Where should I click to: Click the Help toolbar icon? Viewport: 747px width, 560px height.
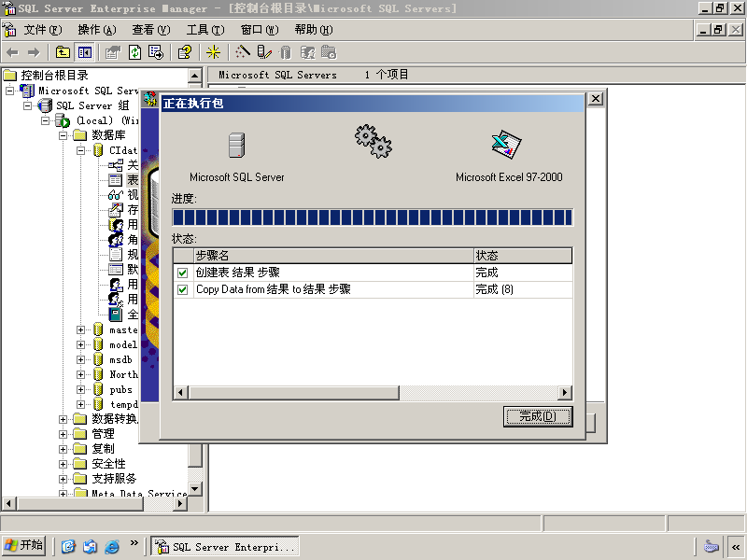[185, 52]
